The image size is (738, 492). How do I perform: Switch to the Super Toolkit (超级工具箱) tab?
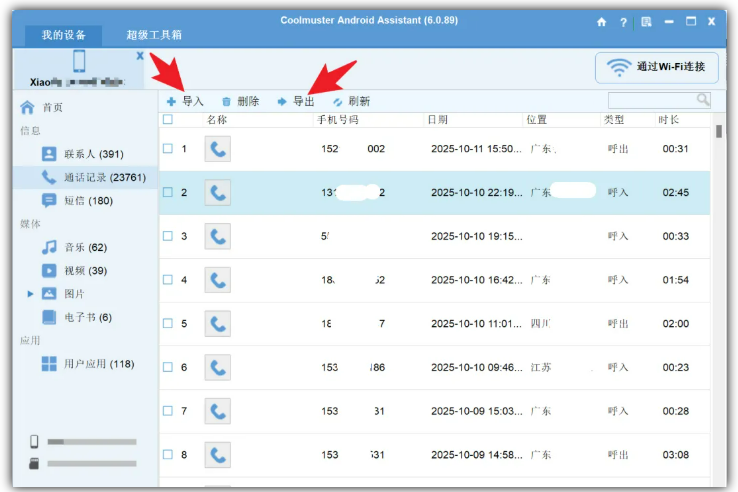pos(154,35)
